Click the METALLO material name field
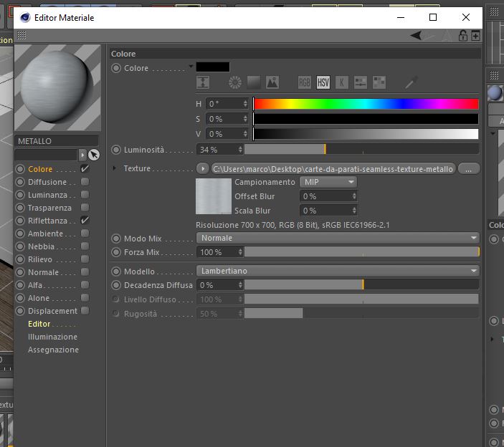Screen dimensions: 504x447 click(57, 141)
